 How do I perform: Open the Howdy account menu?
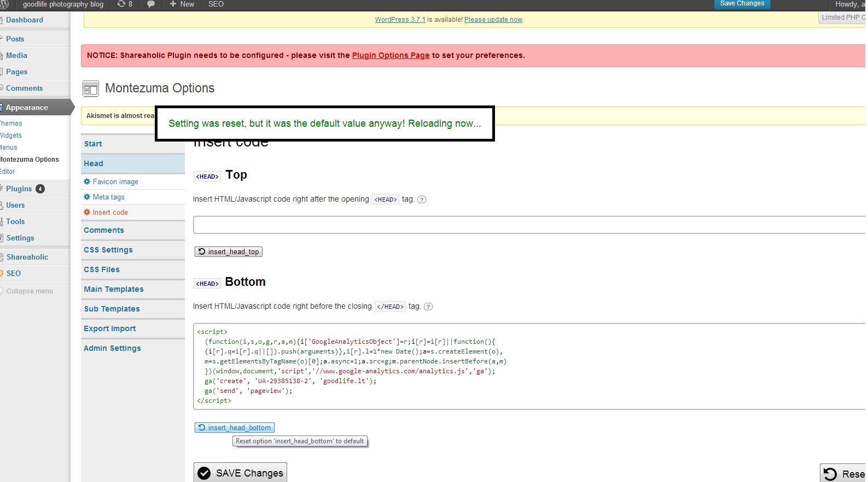850,4
